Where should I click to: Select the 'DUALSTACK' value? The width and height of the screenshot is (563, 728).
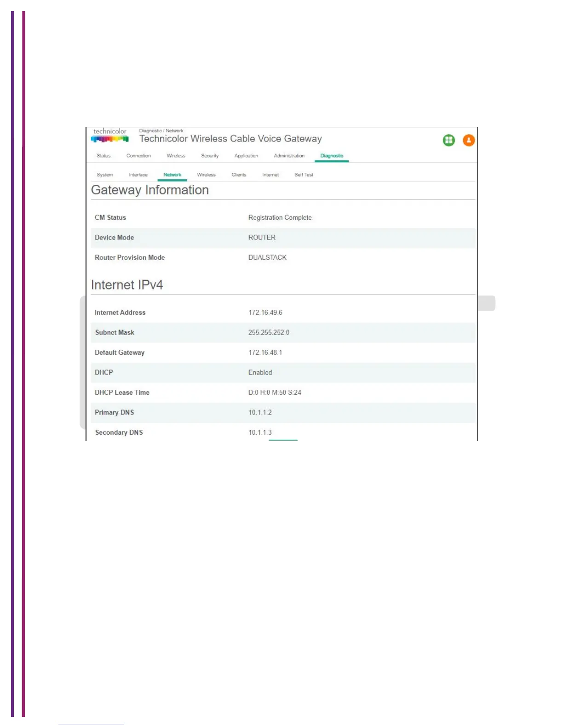tap(267, 258)
